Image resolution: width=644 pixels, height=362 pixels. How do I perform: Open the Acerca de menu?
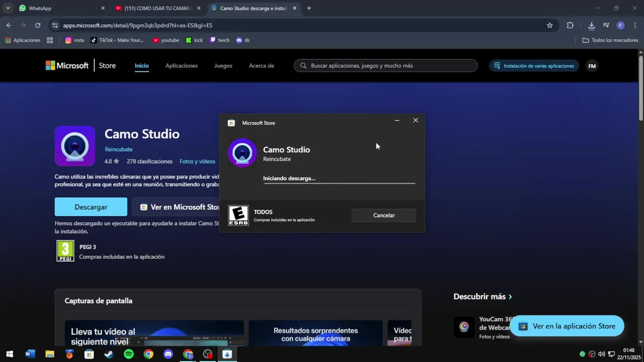[x=262, y=65]
